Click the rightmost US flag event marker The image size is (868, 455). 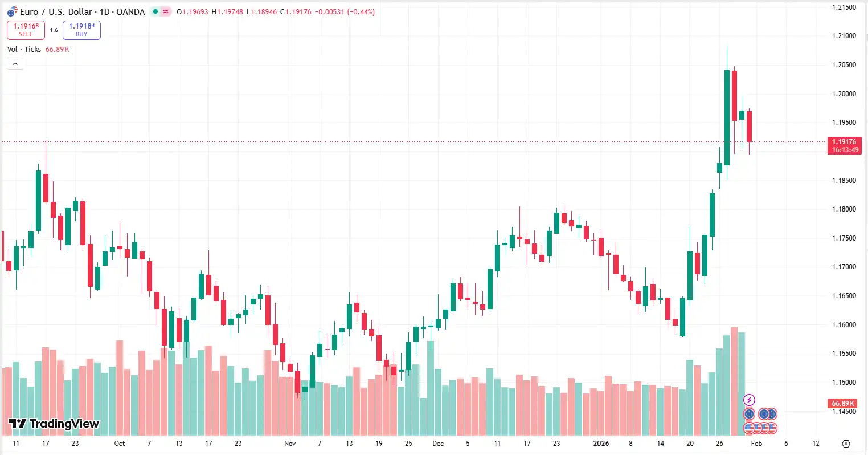coord(773,428)
